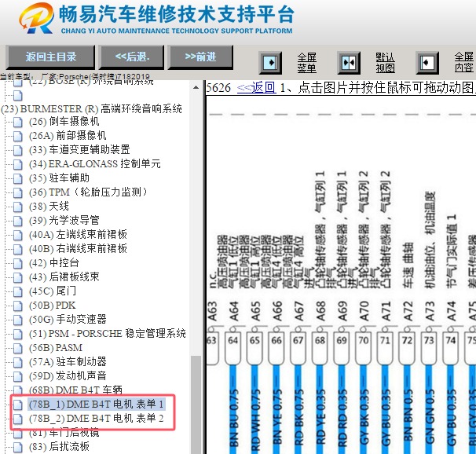Screen dimensions: 476x454
Task: Click the <<返回 link above diagram
Action: 257,88
